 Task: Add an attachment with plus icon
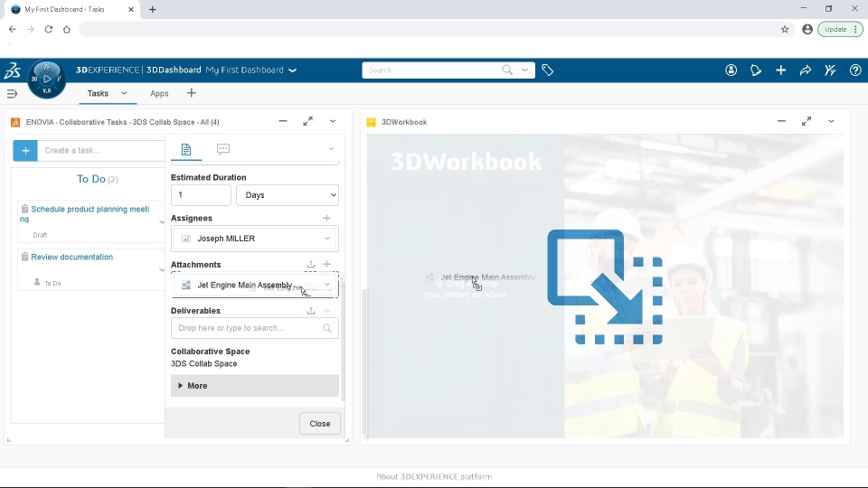tap(326, 265)
